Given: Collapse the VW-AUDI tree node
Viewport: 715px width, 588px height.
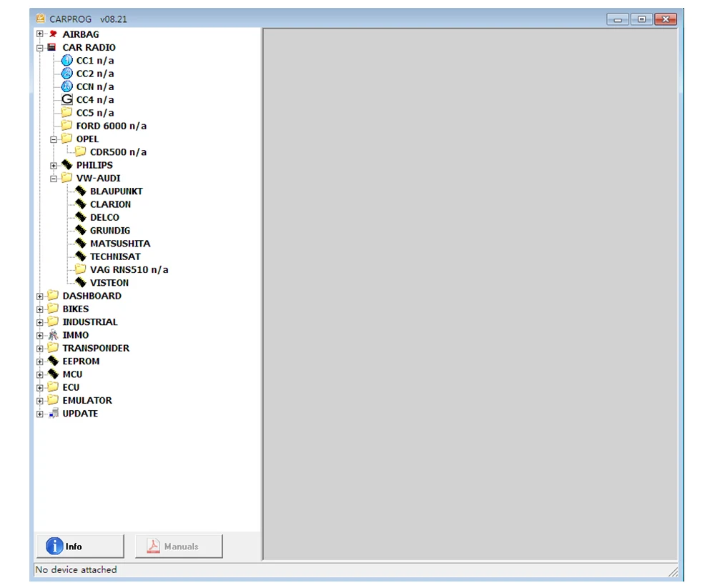Looking at the screenshot, I should click(54, 179).
